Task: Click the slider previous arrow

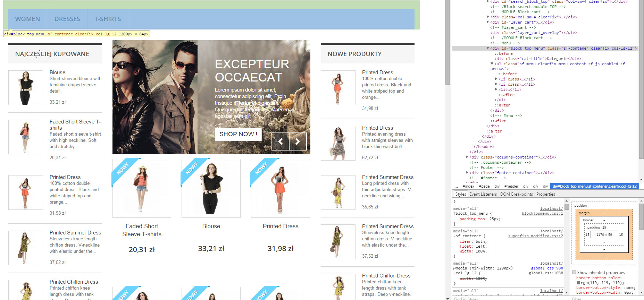Action: 281,141
